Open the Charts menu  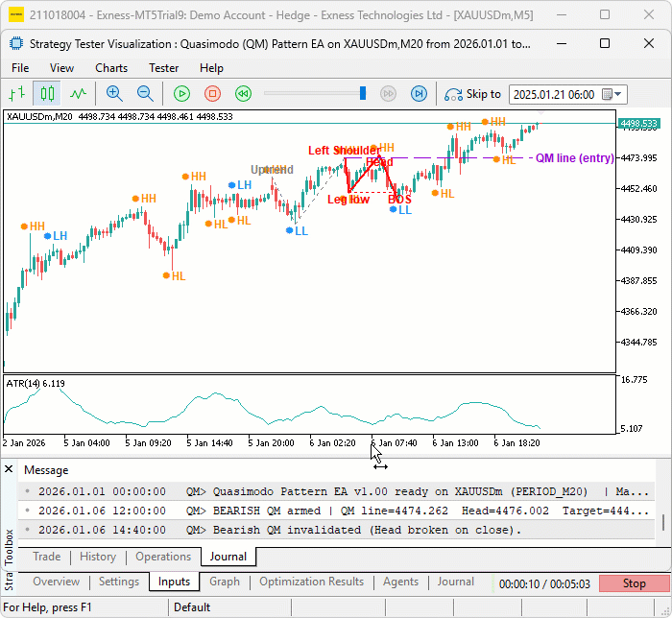(x=111, y=68)
